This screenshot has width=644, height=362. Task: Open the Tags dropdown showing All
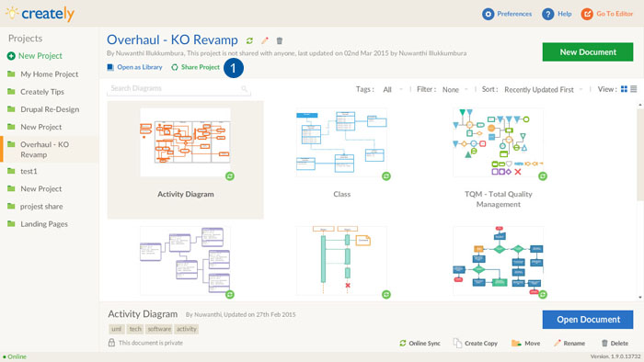pos(393,89)
